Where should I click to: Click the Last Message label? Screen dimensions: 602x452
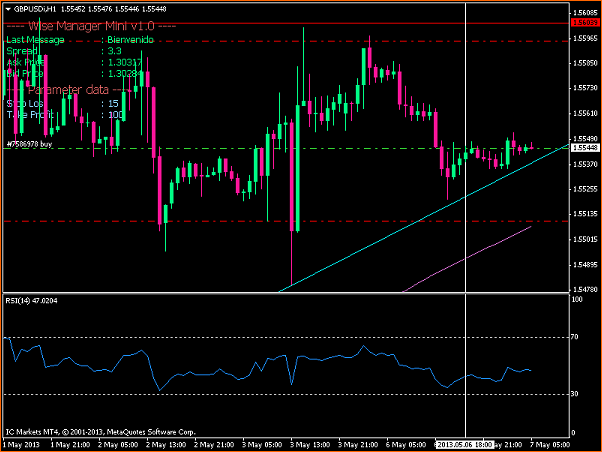[35, 40]
